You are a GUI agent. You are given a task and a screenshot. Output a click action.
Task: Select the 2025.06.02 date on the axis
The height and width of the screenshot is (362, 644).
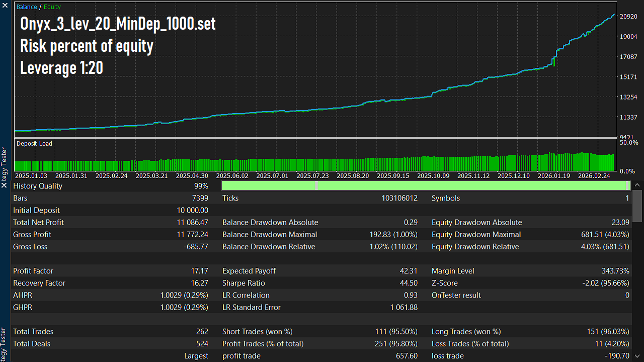(x=232, y=176)
